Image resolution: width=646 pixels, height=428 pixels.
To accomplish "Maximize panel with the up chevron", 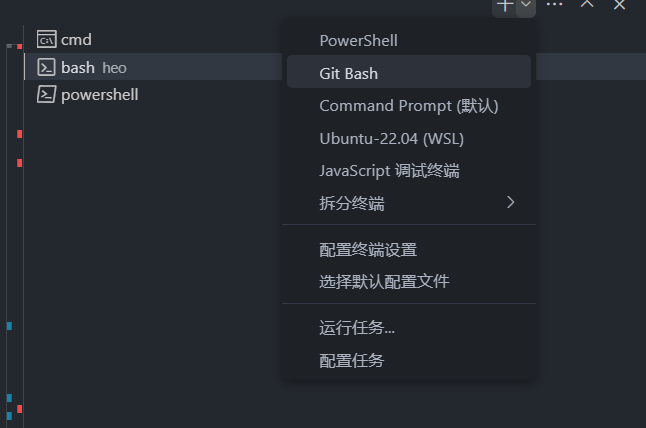I will point(588,5).
